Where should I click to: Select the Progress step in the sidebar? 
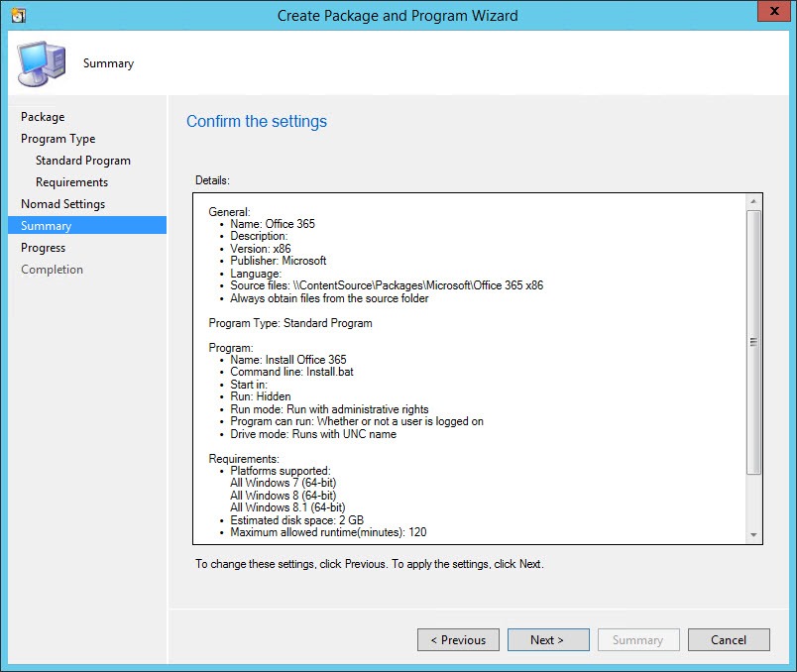[43, 248]
